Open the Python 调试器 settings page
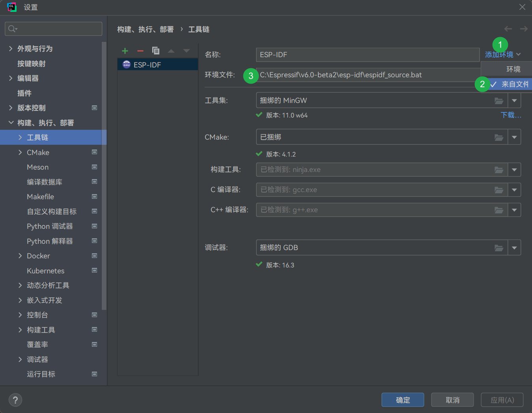 click(50, 226)
